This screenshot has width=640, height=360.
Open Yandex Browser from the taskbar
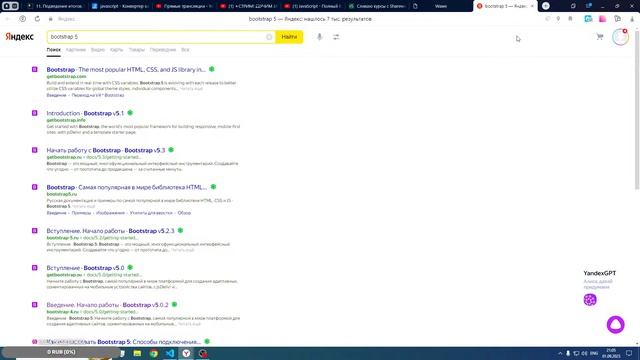(186, 353)
